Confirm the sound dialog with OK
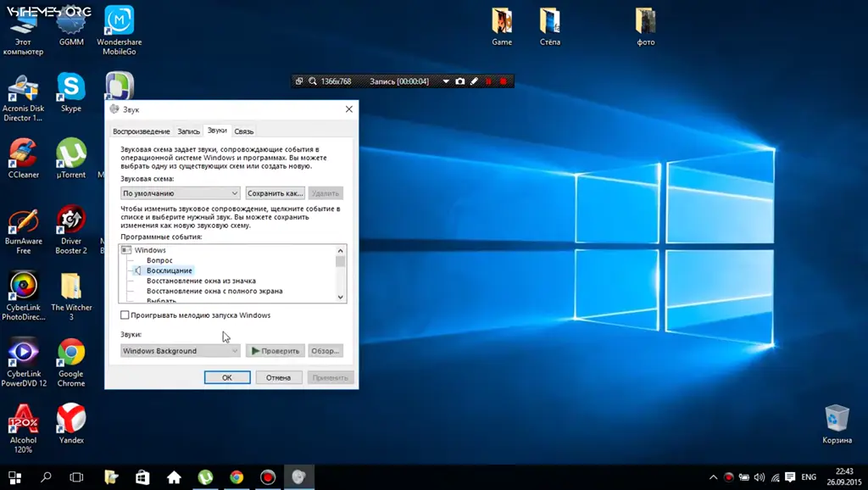This screenshot has width=868, height=490. (x=227, y=377)
